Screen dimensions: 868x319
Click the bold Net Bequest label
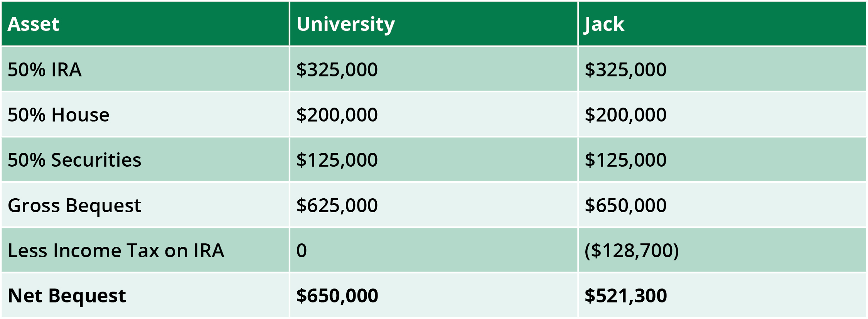pos(67,296)
